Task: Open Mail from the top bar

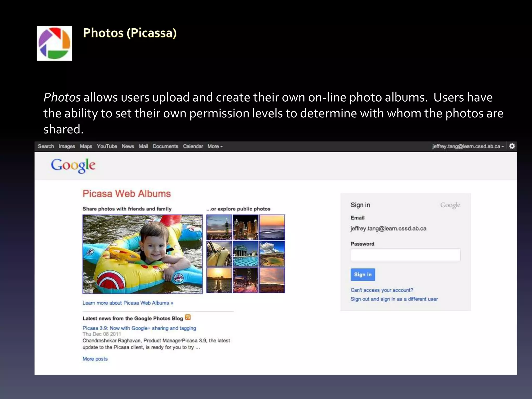Action: (143, 146)
